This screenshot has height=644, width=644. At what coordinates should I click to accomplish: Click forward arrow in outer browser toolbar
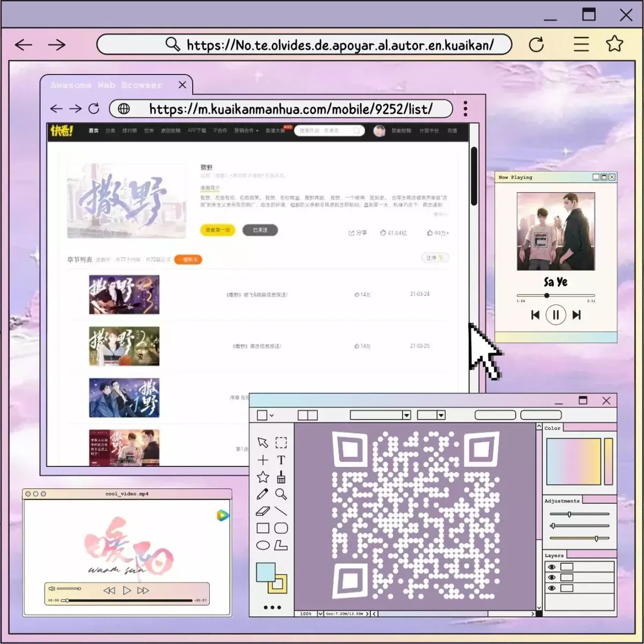56,45
